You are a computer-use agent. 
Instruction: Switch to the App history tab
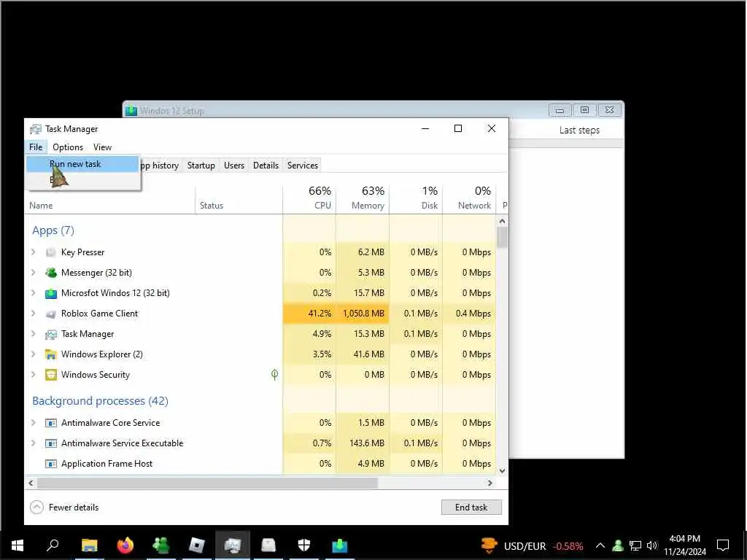pyautogui.click(x=160, y=166)
